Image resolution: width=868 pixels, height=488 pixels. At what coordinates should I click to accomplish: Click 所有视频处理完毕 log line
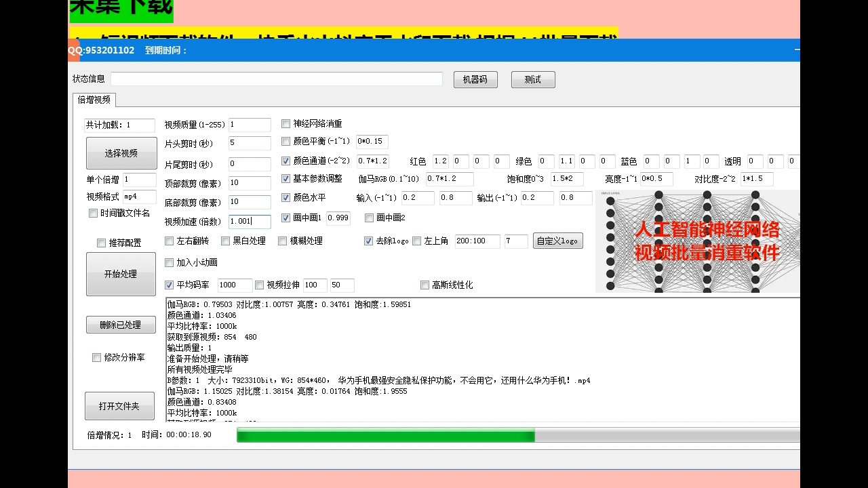click(x=200, y=369)
